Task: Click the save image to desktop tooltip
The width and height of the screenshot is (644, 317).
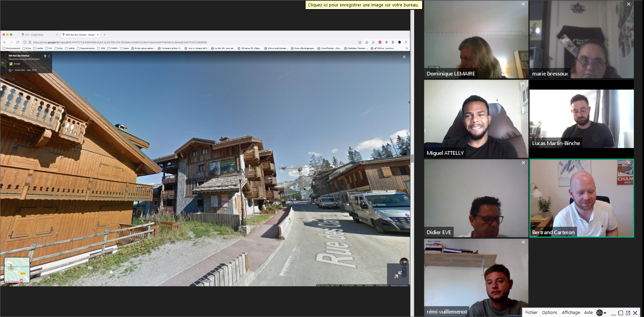Action: 363,5
